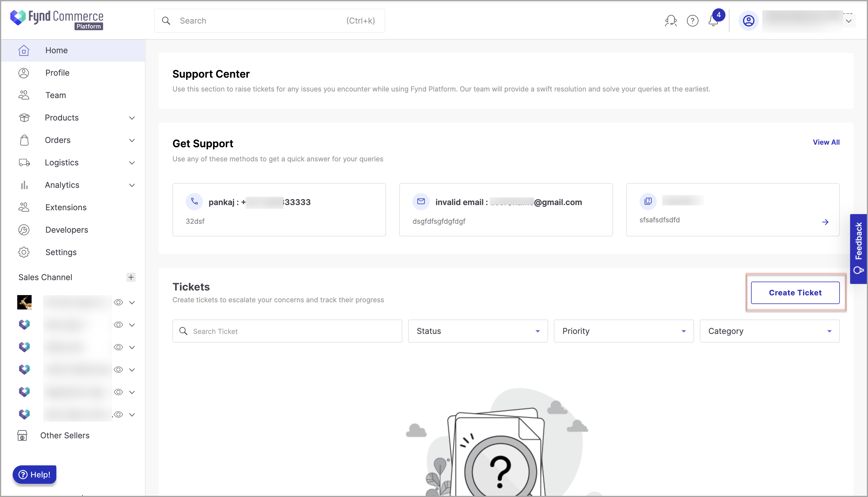Image resolution: width=868 pixels, height=497 pixels.
Task: Click the invalid email support card
Action: [506, 210]
